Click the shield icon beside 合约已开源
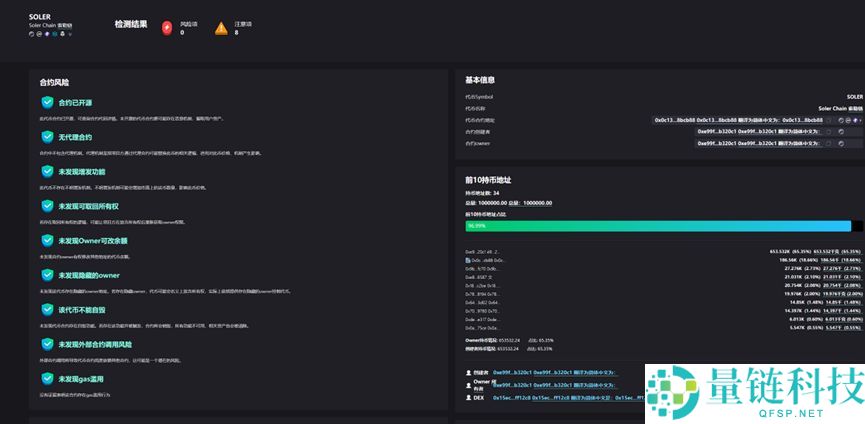 point(47,102)
